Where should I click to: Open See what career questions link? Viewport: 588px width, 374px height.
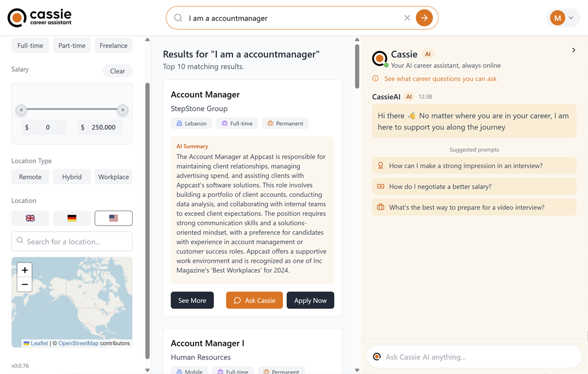click(440, 79)
